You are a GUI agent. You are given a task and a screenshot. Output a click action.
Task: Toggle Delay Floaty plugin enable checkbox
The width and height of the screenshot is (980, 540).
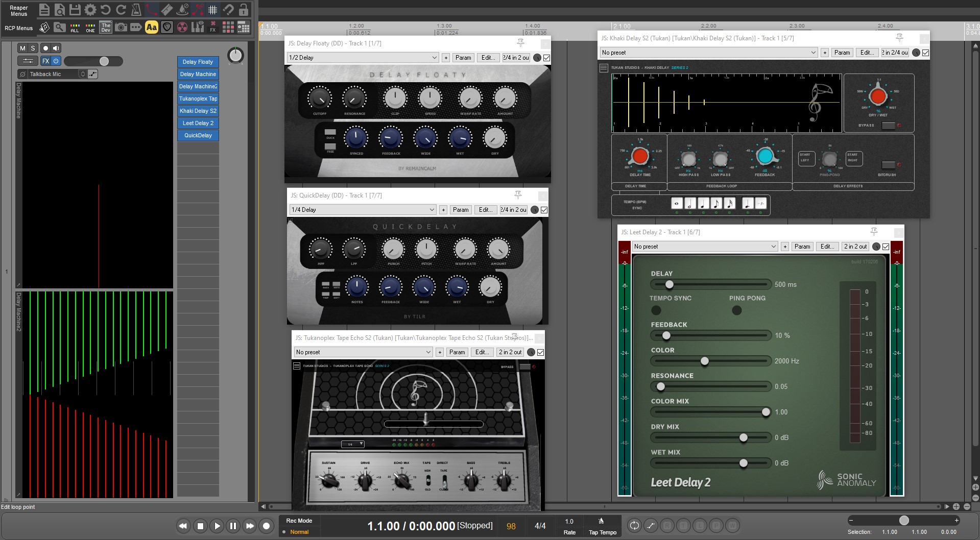[x=547, y=58]
